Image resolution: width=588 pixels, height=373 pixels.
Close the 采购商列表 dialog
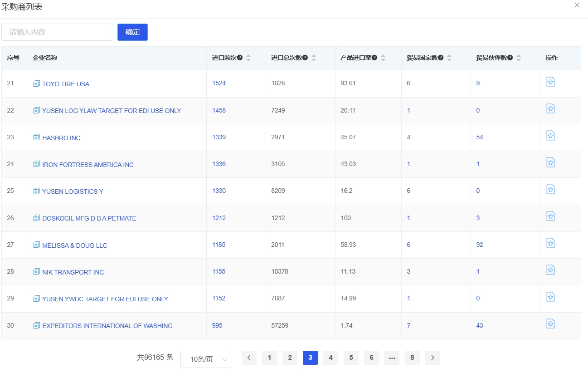[577, 5]
